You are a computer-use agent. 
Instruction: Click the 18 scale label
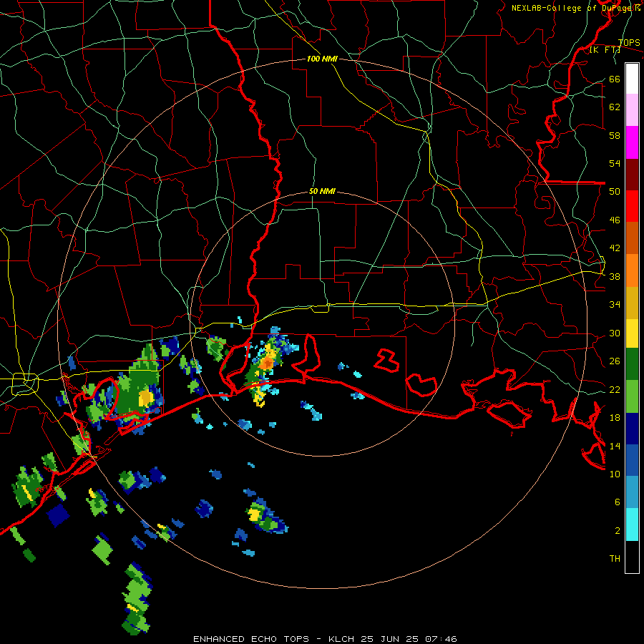[x=615, y=417]
